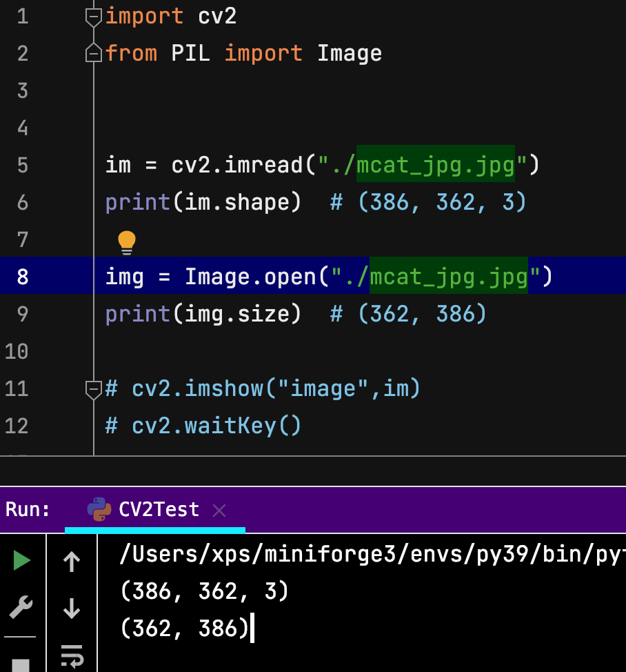Click the down arrow in Run toolbar
Viewport: 626px width, 672px height.
(x=72, y=609)
